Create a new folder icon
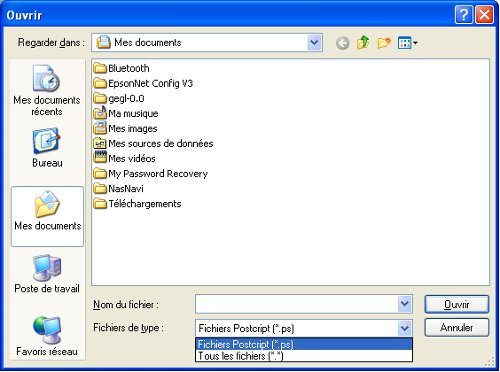The width and height of the screenshot is (500, 372). click(384, 43)
